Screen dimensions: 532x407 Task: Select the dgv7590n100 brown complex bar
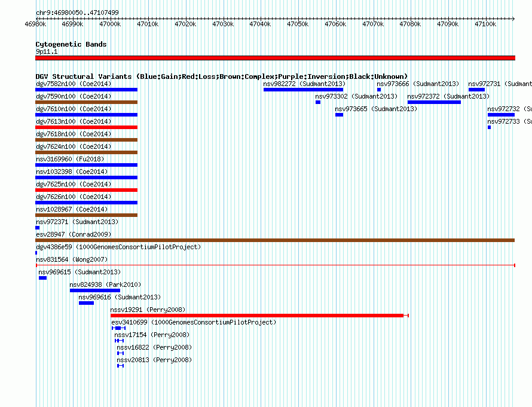tap(86, 102)
